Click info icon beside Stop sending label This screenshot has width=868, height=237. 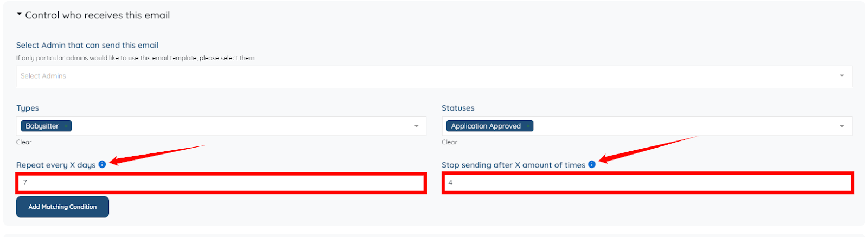(592, 164)
